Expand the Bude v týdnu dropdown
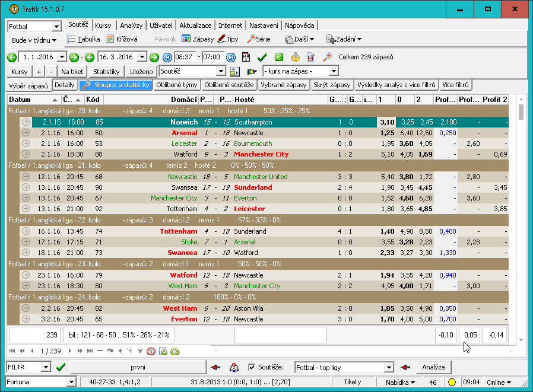This screenshot has width=533, height=392. (34, 40)
